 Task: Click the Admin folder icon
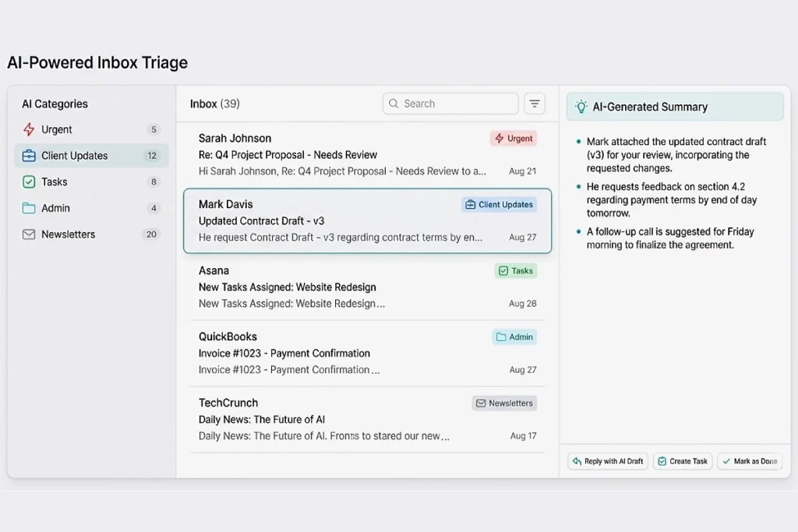(x=30, y=208)
